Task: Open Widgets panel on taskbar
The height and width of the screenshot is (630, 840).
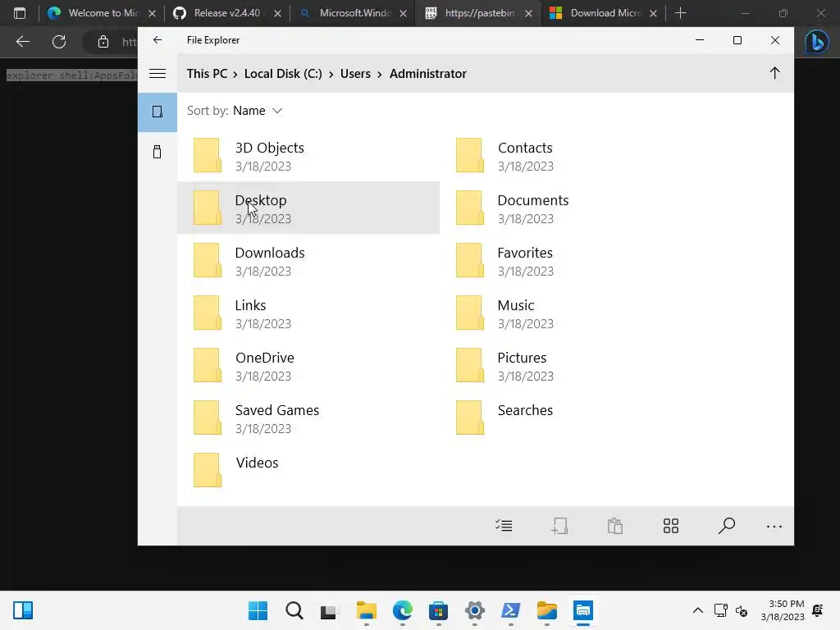Action: coord(23,610)
